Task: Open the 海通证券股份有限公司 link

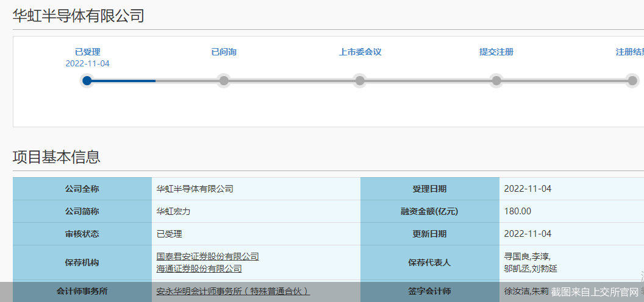Action: tap(199, 269)
